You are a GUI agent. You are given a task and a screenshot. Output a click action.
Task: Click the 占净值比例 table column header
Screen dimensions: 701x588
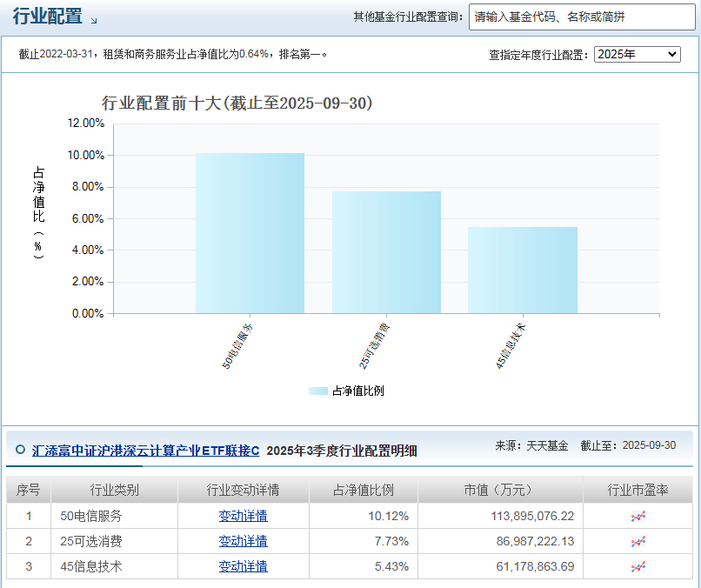(363, 491)
